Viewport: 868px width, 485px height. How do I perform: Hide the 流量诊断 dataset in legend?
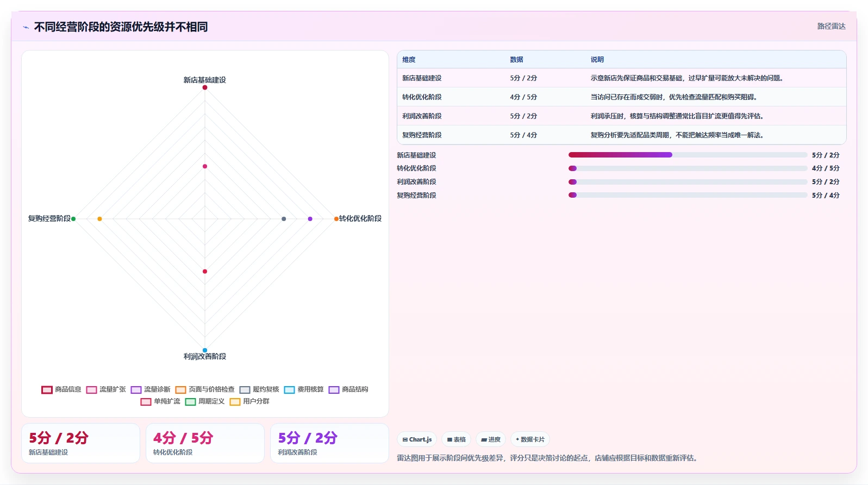pos(151,389)
